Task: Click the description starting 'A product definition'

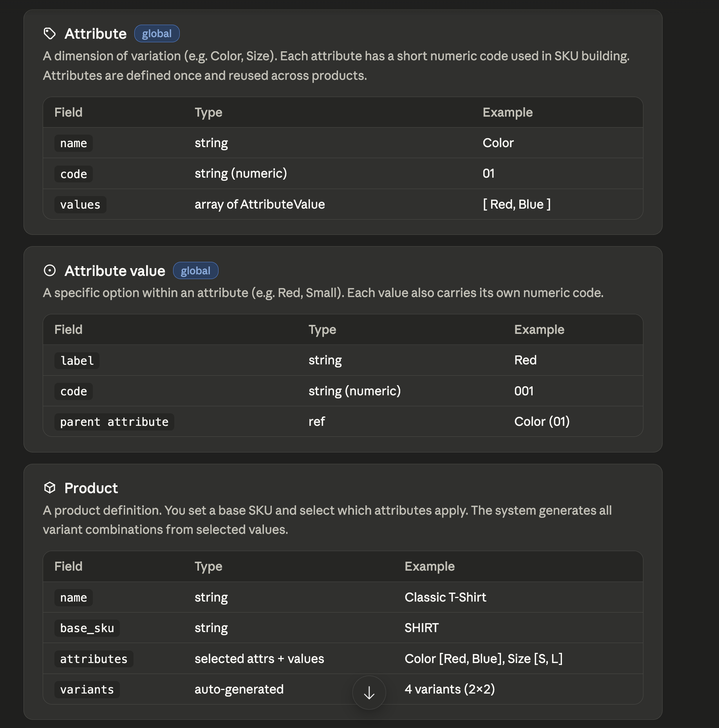Action: pyautogui.click(x=327, y=520)
